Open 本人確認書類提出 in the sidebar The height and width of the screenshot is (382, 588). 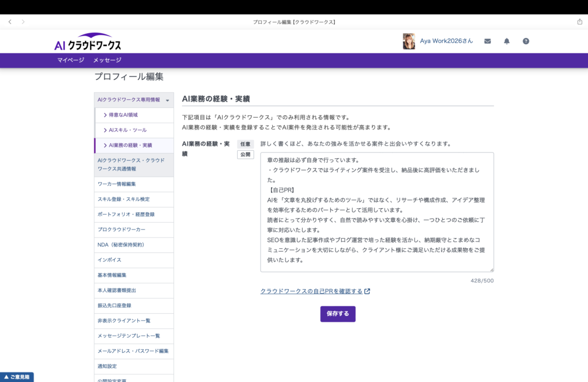[134, 290]
